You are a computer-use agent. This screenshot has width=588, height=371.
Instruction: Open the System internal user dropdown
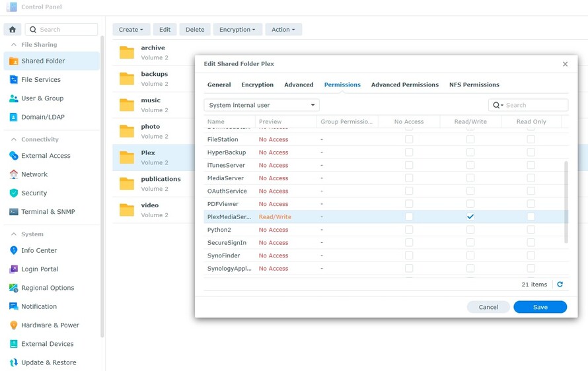262,106
